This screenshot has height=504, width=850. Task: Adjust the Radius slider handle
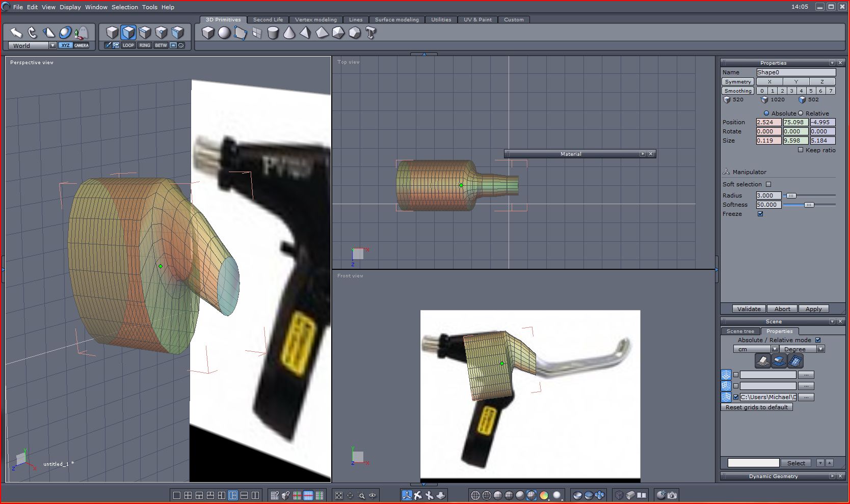791,195
